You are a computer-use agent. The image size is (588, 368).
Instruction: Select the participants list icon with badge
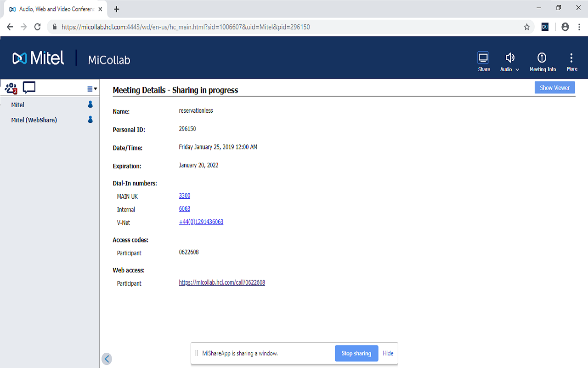11,87
